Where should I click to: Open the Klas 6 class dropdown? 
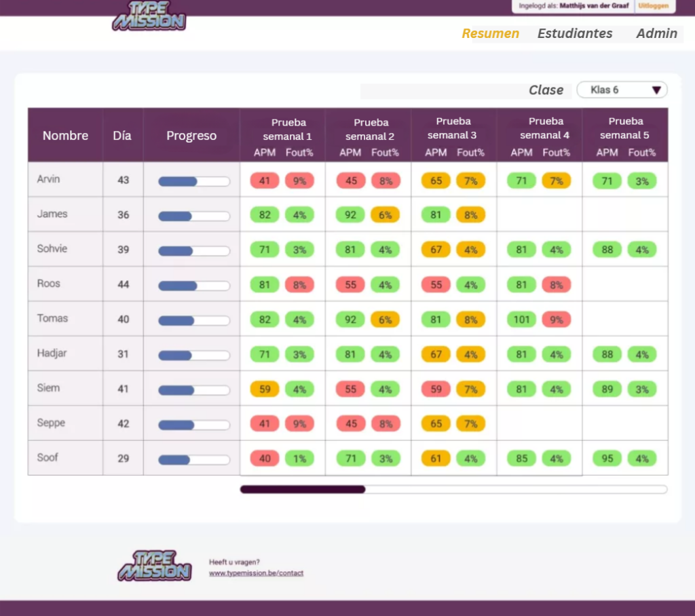pyautogui.click(x=622, y=90)
